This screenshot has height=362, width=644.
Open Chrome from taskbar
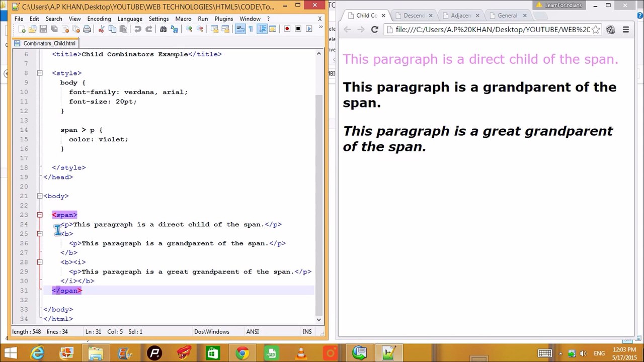coord(242,353)
